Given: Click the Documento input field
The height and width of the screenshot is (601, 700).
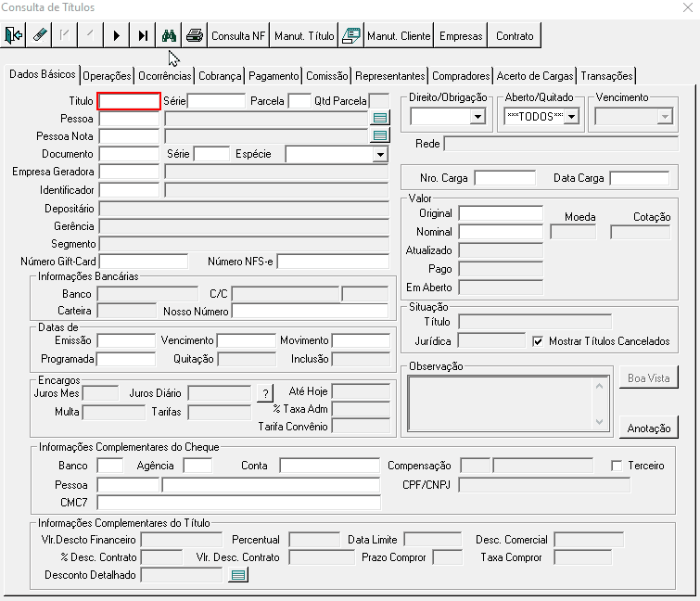Looking at the screenshot, I should point(129,154).
